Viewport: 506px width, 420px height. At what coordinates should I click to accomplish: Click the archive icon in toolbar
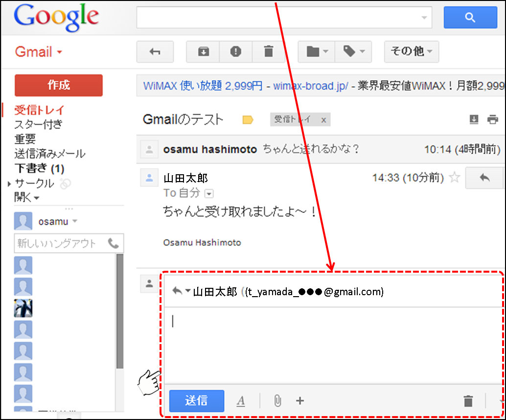coord(203,51)
